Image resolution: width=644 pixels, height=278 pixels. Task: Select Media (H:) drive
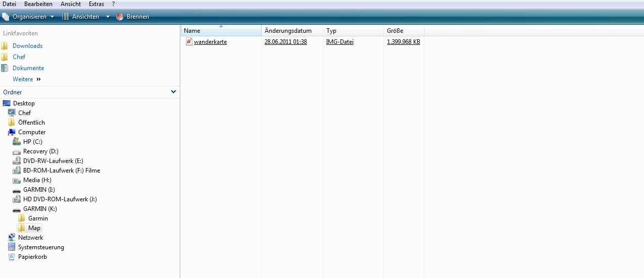[37, 180]
